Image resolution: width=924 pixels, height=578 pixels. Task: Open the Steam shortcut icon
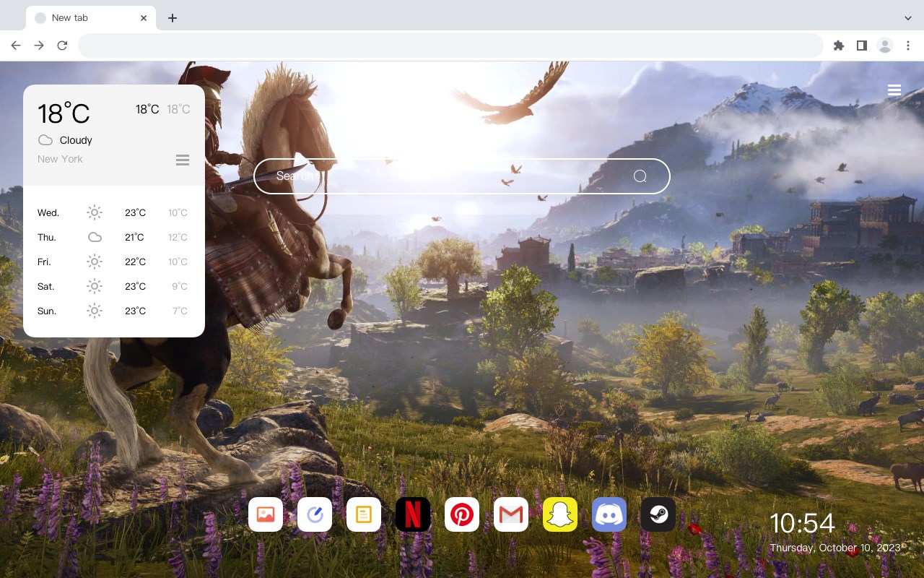tap(658, 514)
